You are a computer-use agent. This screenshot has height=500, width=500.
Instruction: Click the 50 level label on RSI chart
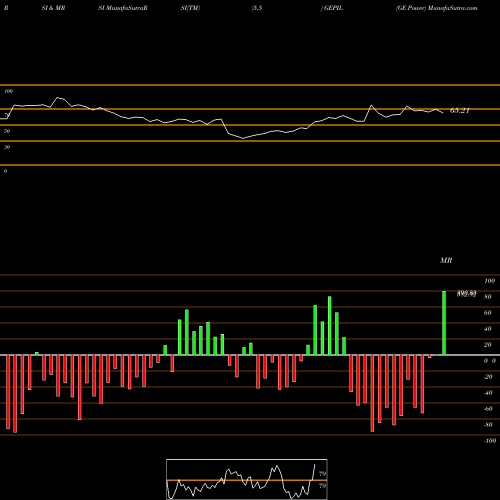pyautogui.click(x=7, y=131)
